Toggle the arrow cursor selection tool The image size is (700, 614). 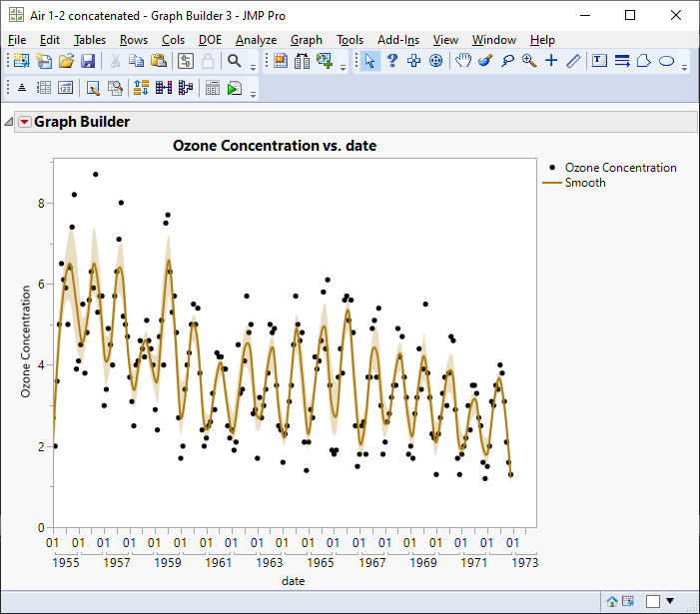[x=370, y=61]
